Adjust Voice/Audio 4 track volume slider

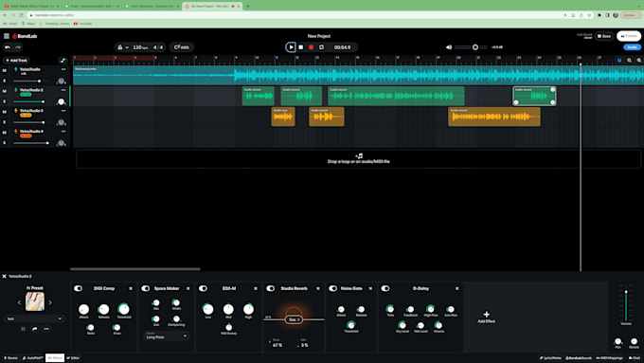(x=31, y=143)
